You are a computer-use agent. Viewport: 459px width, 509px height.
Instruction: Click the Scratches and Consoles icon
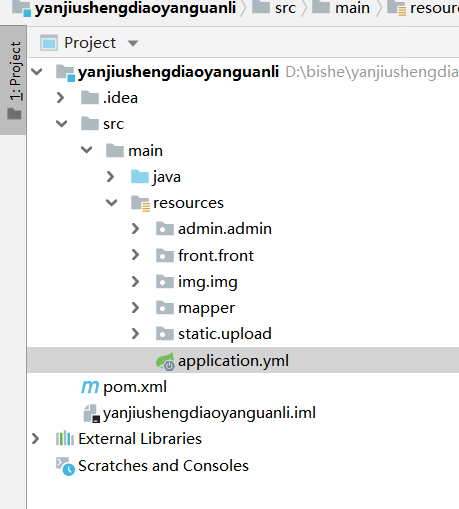65,466
